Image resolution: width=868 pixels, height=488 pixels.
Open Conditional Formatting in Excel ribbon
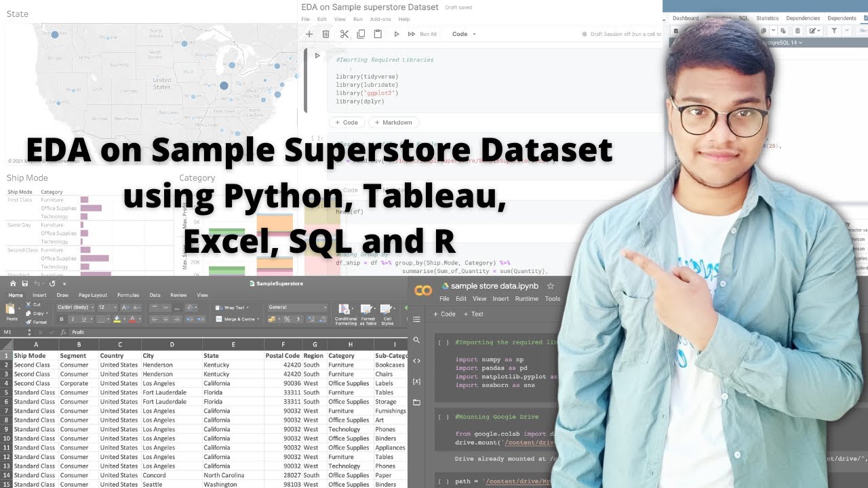point(346,314)
